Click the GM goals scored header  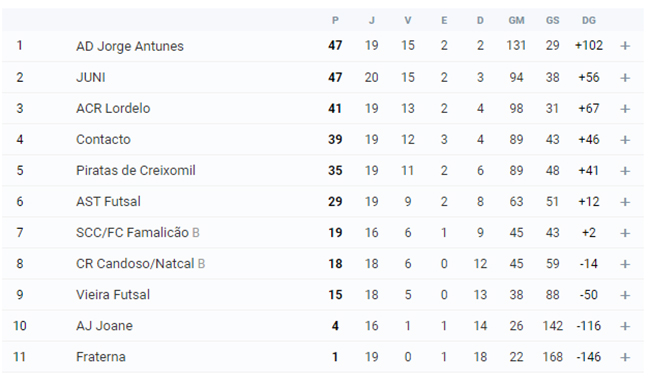517,20
